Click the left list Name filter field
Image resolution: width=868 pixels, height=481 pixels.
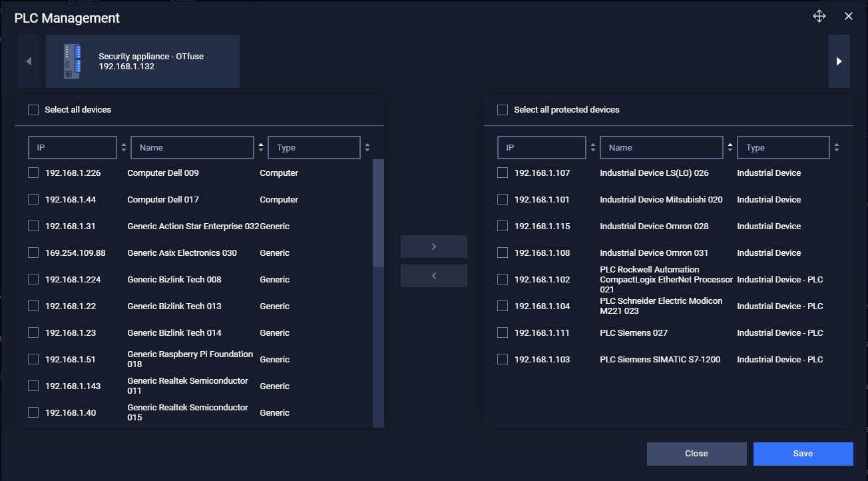coord(192,148)
